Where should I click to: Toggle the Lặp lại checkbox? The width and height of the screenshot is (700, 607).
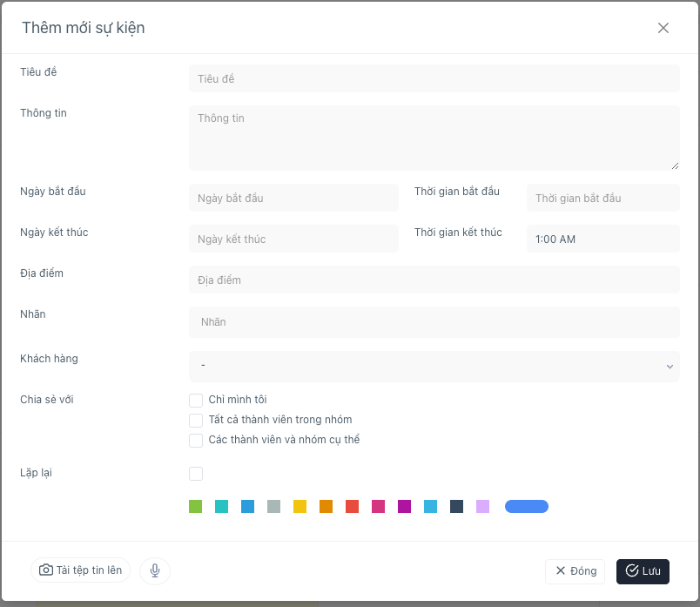coord(196,474)
